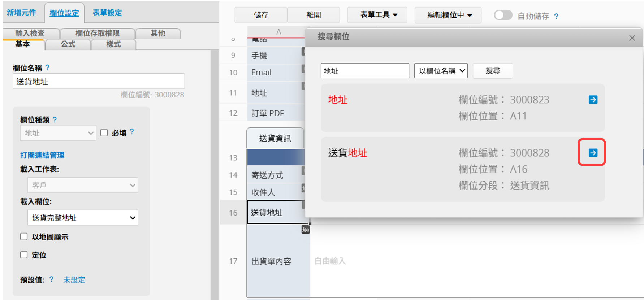Image resolution: width=644 pixels, height=300 pixels.
Task: Click the 欄位名稱 text field containing 送貨地址
Action: (x=99, y=82)
